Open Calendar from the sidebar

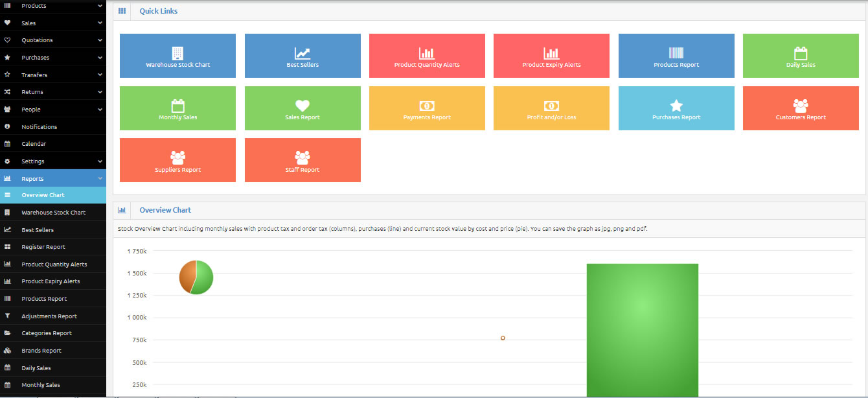point(34,144)
